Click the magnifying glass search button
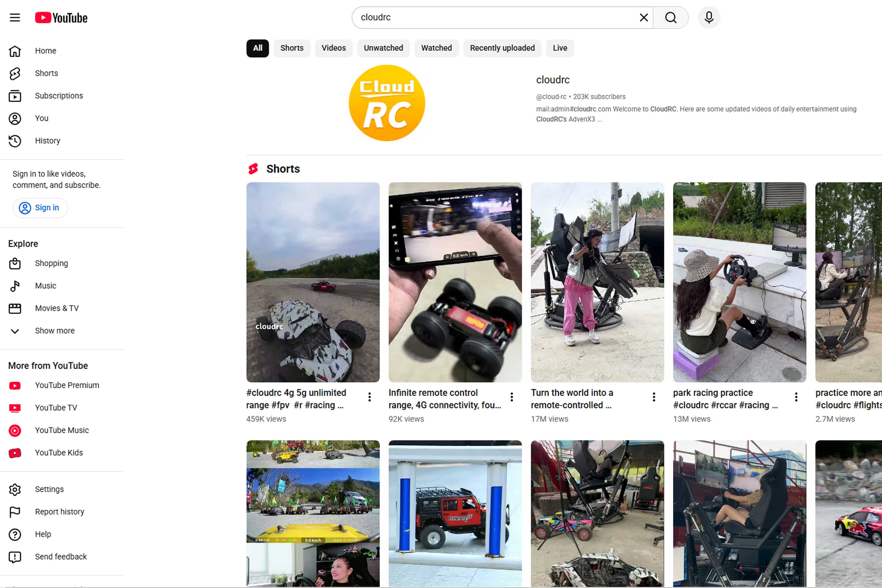 coord(670,18)
